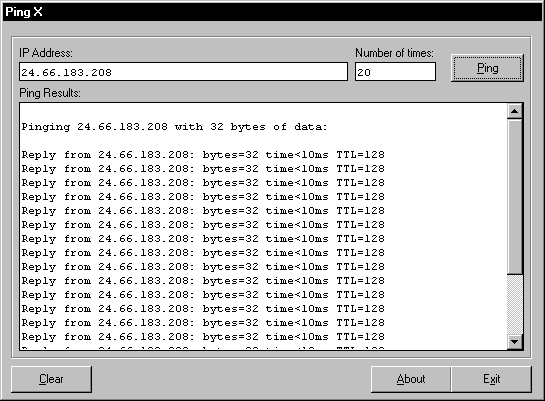Screen dimensions: 545x401
Task: Click the fifth Reply line in results
Action: coord(203,211)
